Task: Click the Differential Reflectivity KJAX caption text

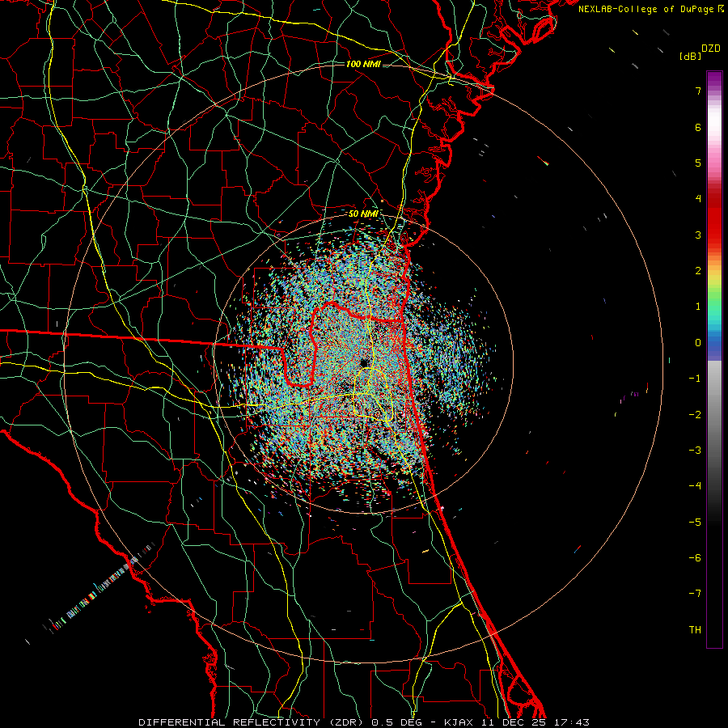Action: [364, 722]
